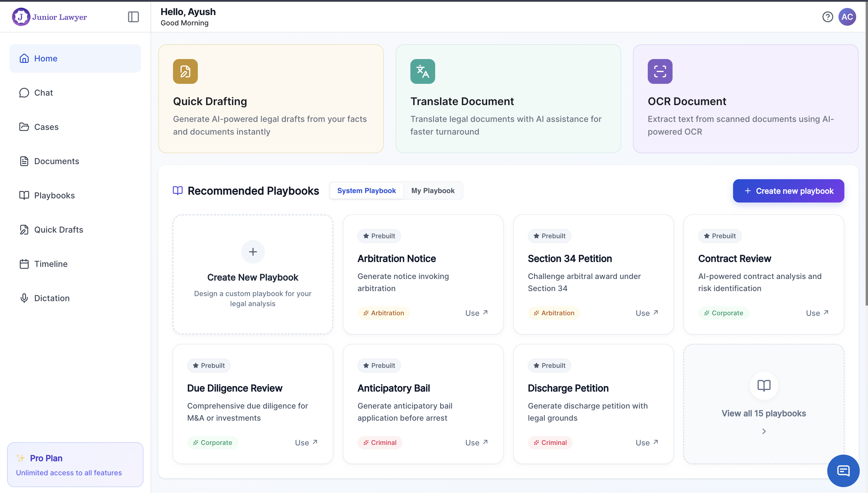This screenshot has height=493, width=868.
Task: Use the Arbitration Notice playbook
Action: tap(476, 313)
